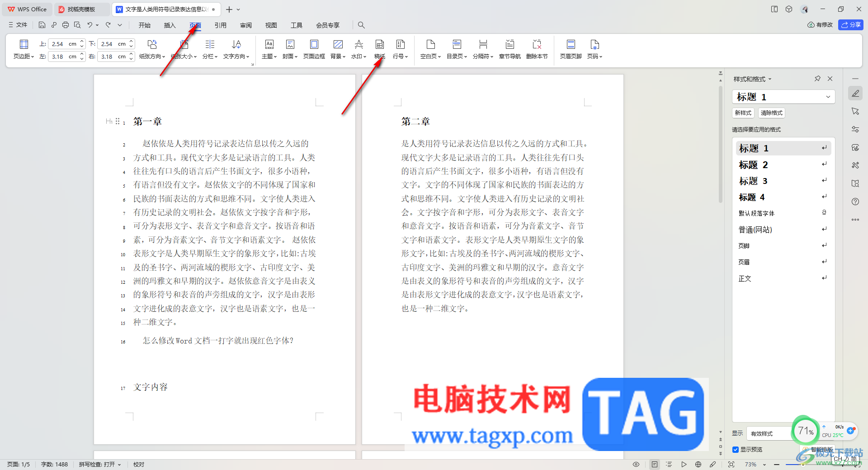
Task: Open the zoom percentage dropdown 73%
Action: coord(764,465)
